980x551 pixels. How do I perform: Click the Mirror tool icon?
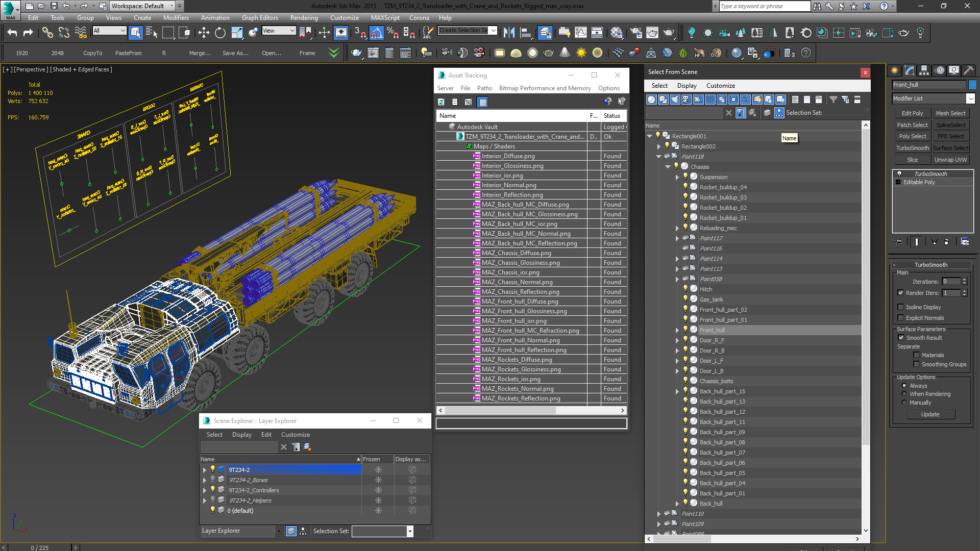coord(509,33)
